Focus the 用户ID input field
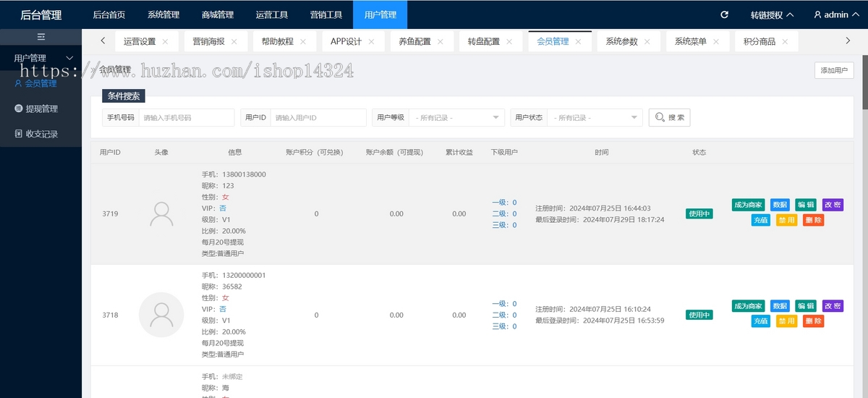 click(318, 117)
